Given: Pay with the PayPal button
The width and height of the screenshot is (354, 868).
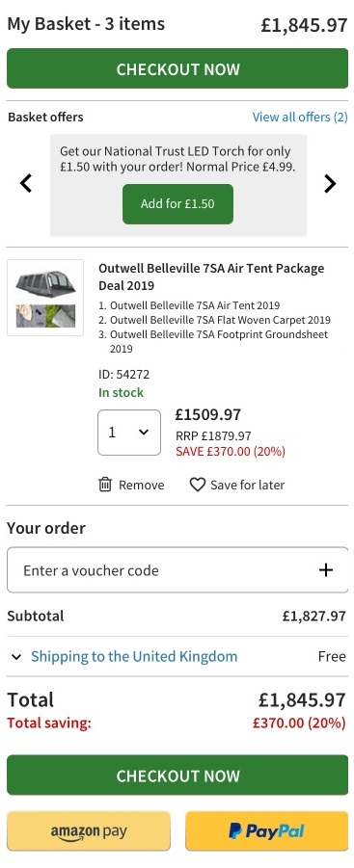Looking at the screenshot, I should click(x=266, y=831).
